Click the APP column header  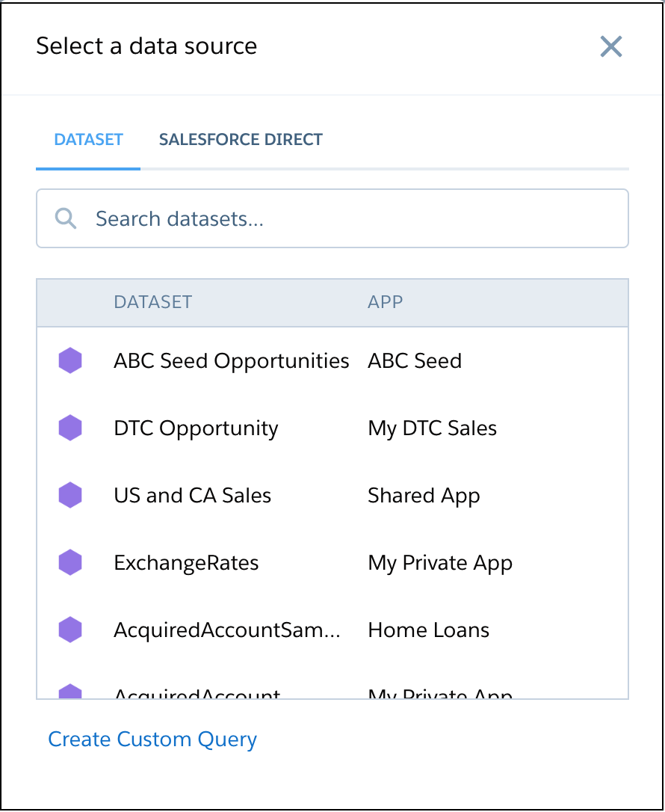pyautogui.click(x=385, y=302)
